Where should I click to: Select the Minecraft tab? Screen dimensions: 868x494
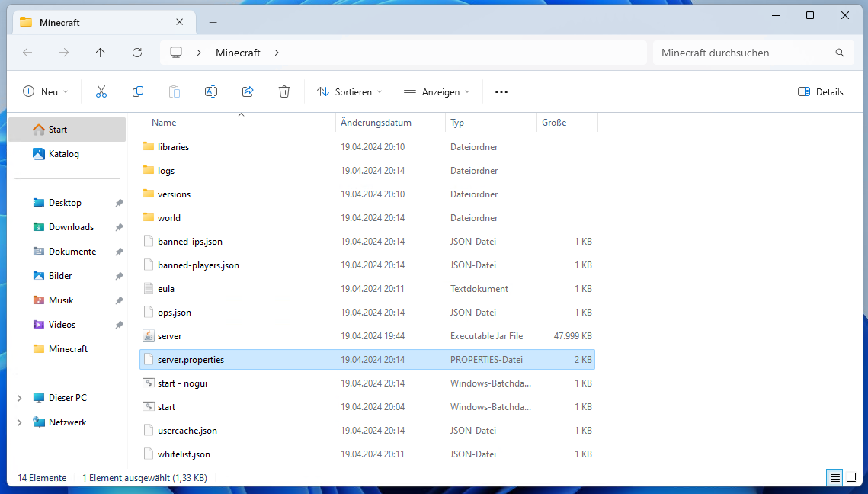click(x=104, y=22)
